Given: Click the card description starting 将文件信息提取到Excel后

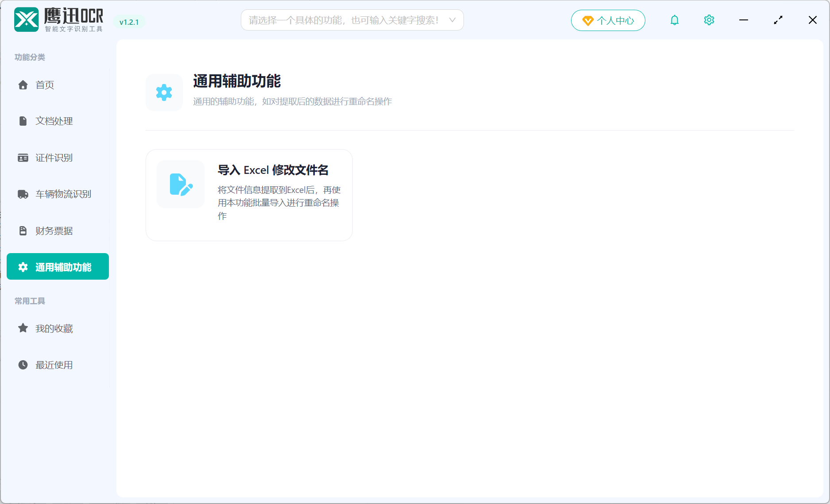Looking at the screenshot, I should [x=279, y=203].
